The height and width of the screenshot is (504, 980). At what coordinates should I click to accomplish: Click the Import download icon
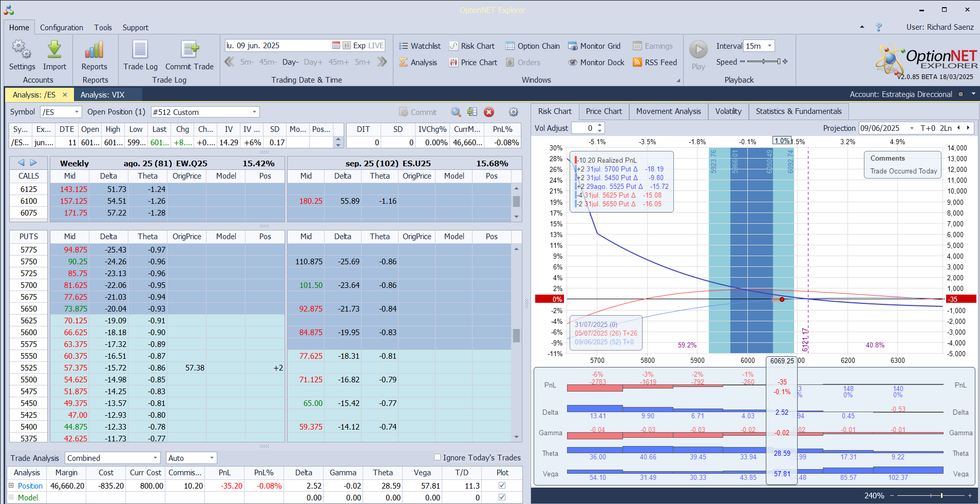point(54,50)
